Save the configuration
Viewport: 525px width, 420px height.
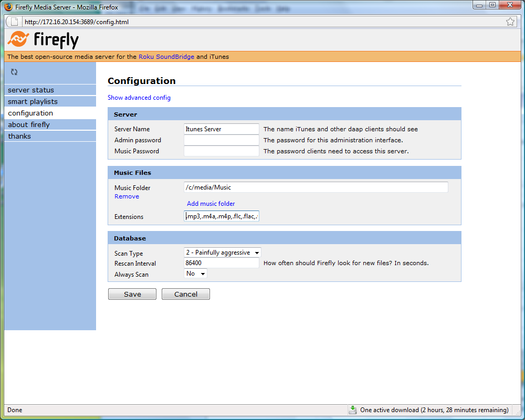coord(132,294)
